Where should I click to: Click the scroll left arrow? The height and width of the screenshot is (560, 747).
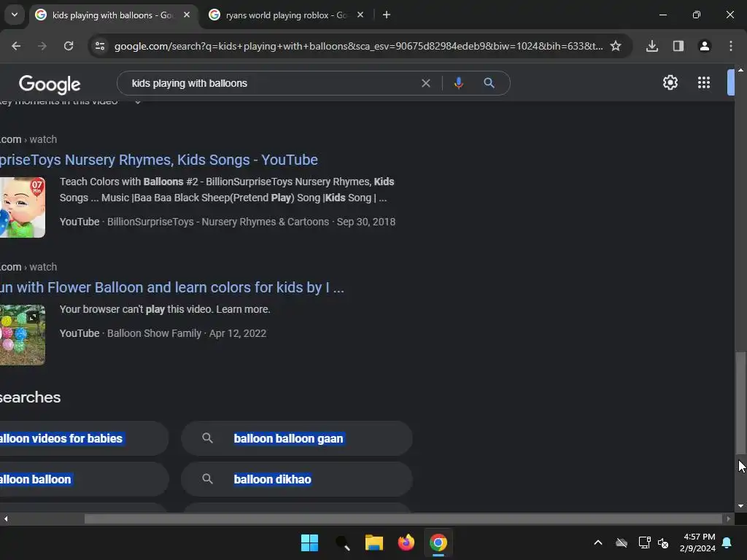click(5, 518)
